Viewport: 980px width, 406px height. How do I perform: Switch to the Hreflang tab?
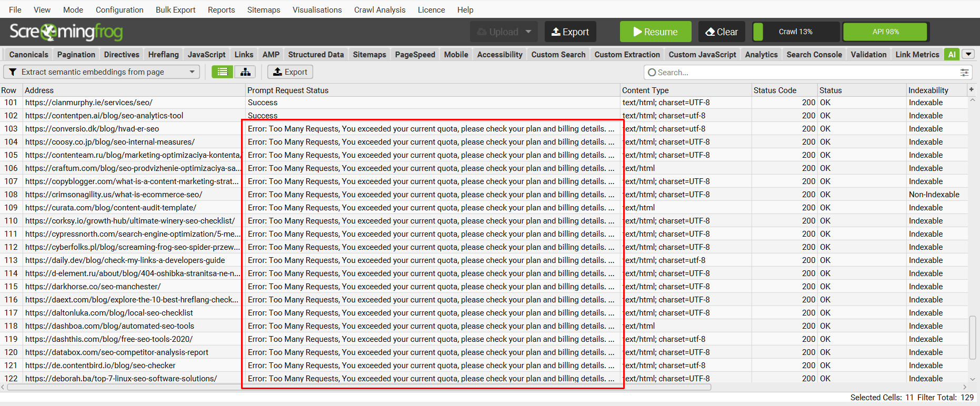pos(163,54)
